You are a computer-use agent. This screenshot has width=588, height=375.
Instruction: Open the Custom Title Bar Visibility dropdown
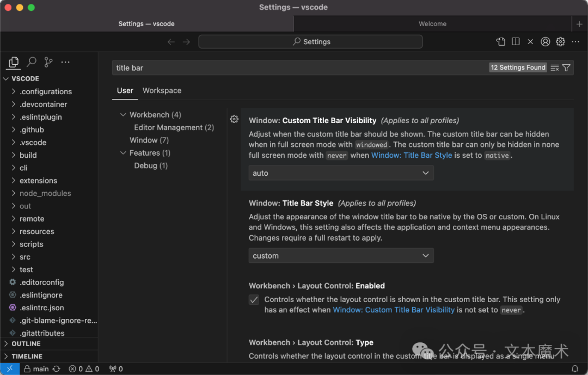pyautogui.click(x=341, y=173)
